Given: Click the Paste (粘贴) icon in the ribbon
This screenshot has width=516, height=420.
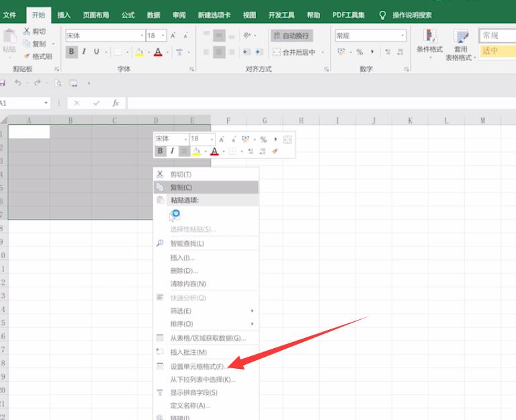Looking at the screenshot, I should pyautogui.click(x=10, y=37).
